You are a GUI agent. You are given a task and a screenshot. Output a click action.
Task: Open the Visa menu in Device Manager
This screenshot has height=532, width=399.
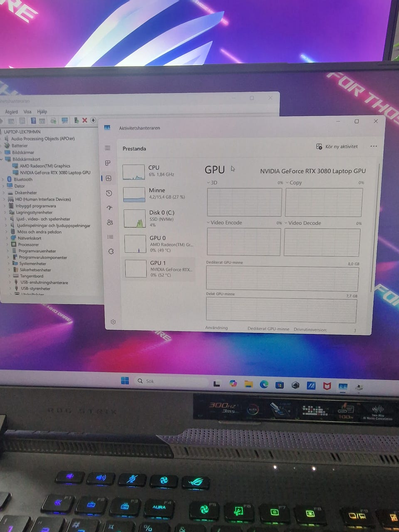tap(27, 112)
